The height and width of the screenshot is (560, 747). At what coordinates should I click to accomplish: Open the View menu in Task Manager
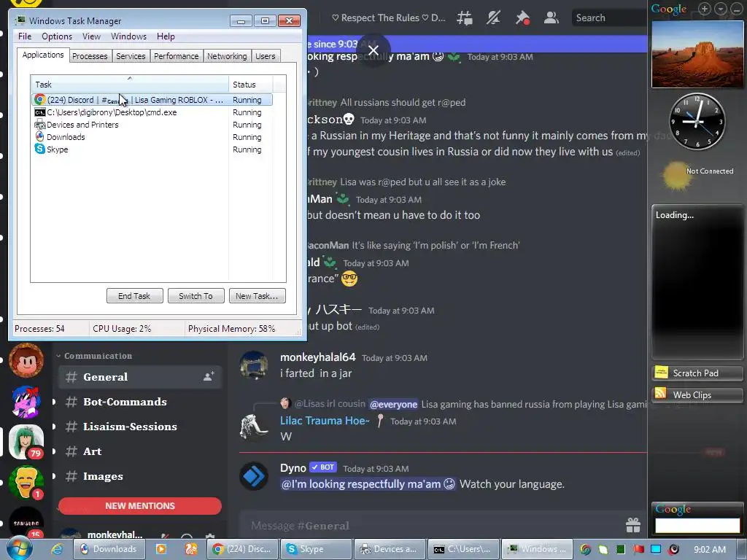[91, 36]
